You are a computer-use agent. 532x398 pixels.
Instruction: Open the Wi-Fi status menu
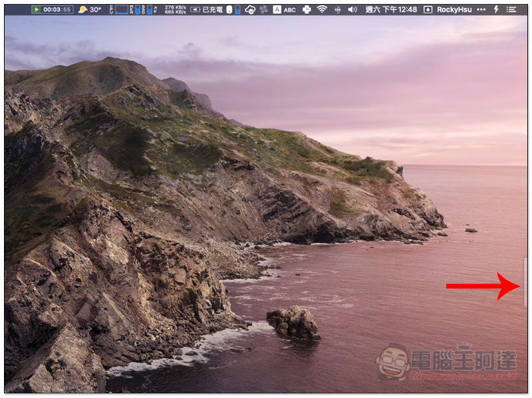coord(322,9)
